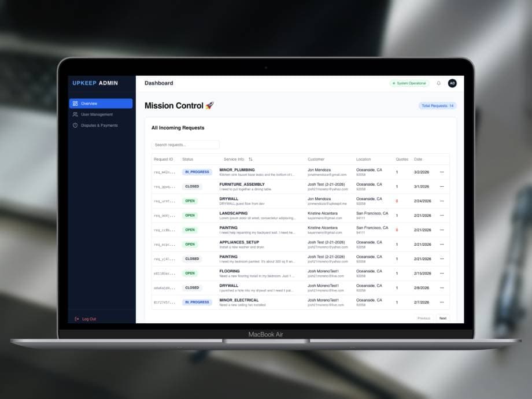The width and height of the screenshot is (532, 399).
Task: Open actions menu for the FLOORING request
Action: point(442,273)
